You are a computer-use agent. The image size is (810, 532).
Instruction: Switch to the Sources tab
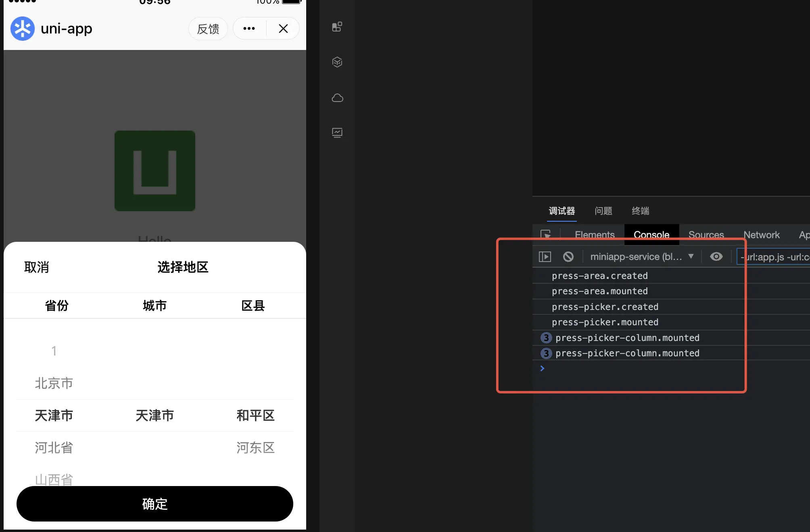[x=706, y=235]
